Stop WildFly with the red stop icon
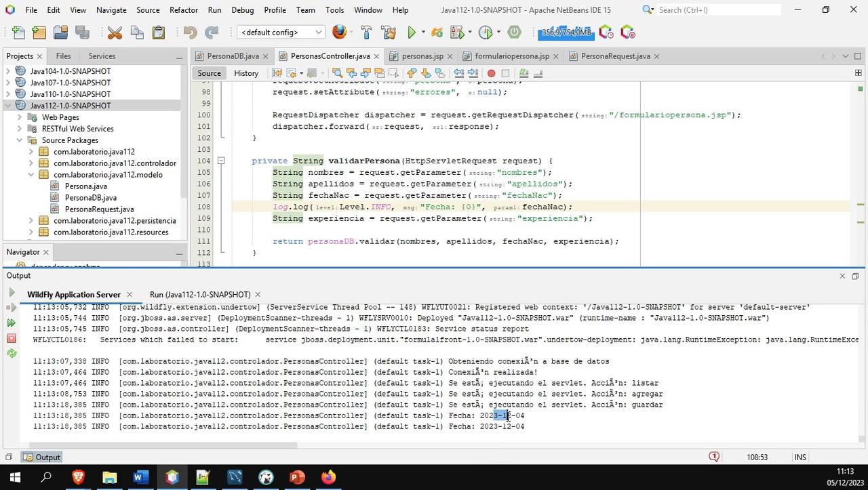 [12, 338]
